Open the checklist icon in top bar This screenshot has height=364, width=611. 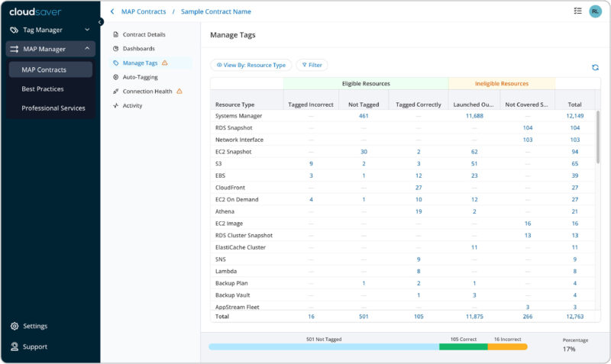tap(577, 11)
